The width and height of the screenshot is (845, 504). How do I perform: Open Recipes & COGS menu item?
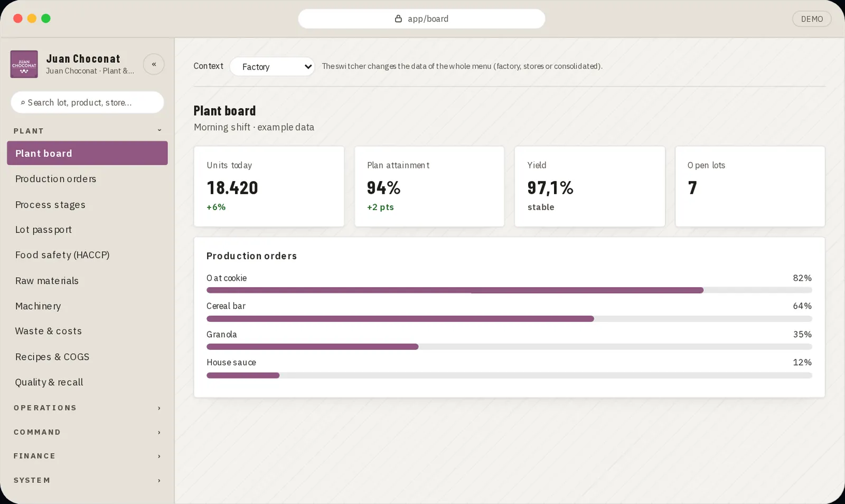(x=87, y=357)
